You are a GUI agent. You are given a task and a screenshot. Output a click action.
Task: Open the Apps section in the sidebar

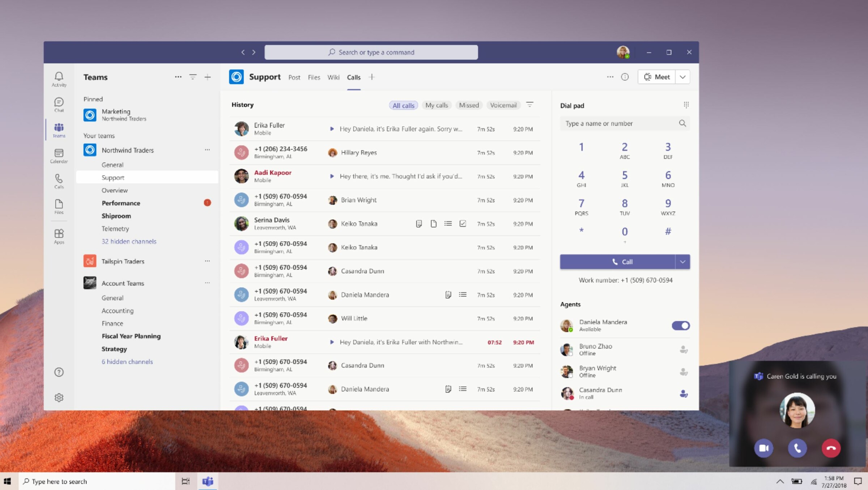[x=59, y=235]
